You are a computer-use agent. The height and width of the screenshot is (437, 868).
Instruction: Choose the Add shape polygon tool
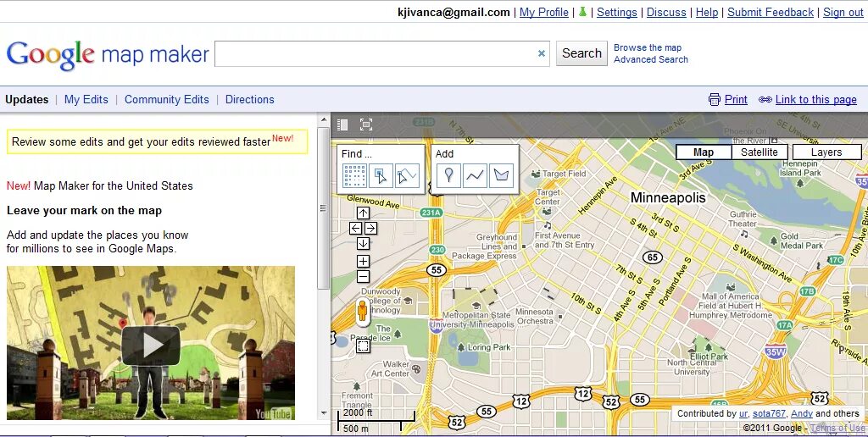tap(502, 176)
